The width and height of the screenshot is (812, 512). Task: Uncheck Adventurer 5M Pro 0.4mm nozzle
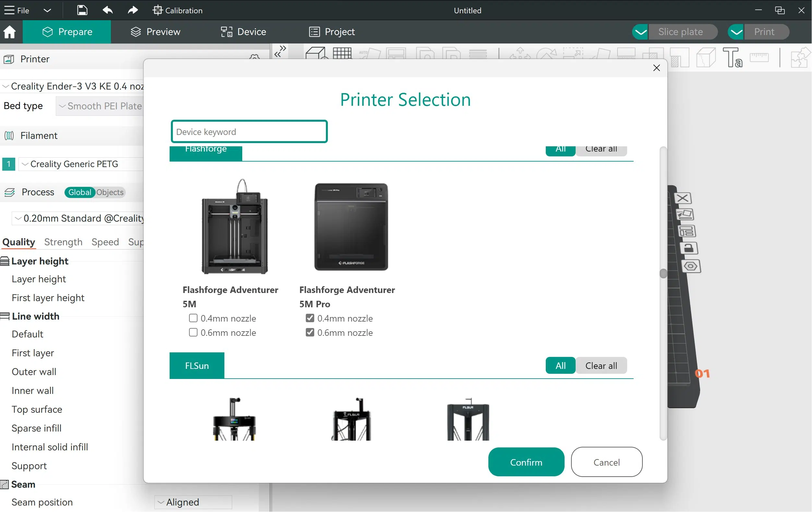310,318
